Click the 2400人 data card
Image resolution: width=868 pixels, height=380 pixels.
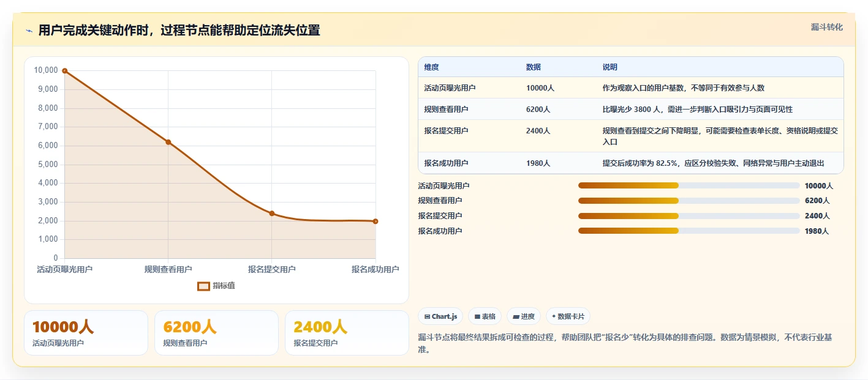pos(347,333)
